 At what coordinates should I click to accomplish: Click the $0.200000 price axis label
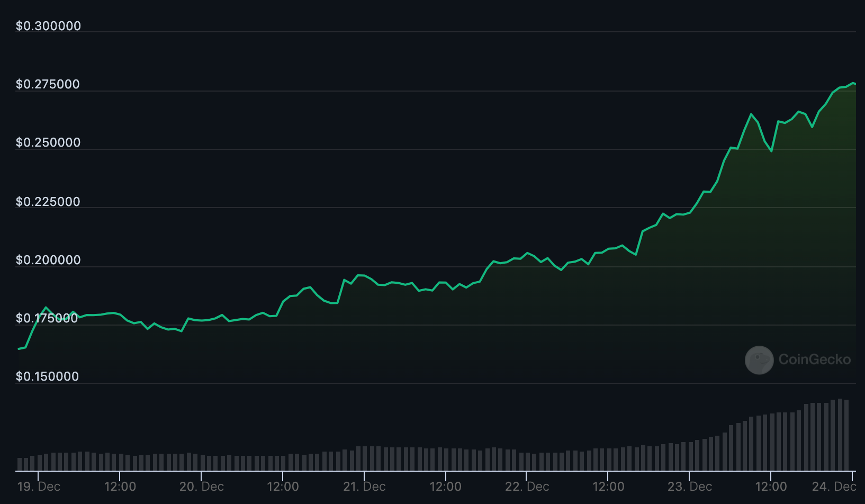pos(48,260)
